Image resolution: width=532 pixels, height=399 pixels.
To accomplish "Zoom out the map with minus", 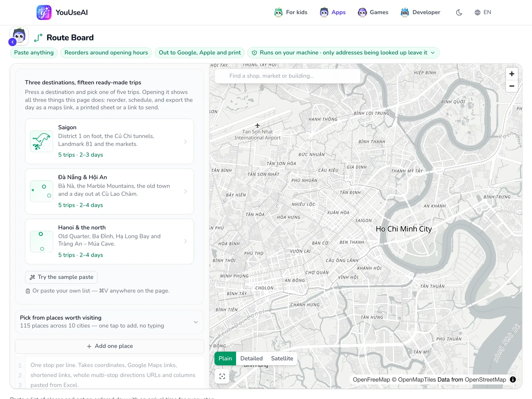I will pyautogui.click(x=512, y=86).
